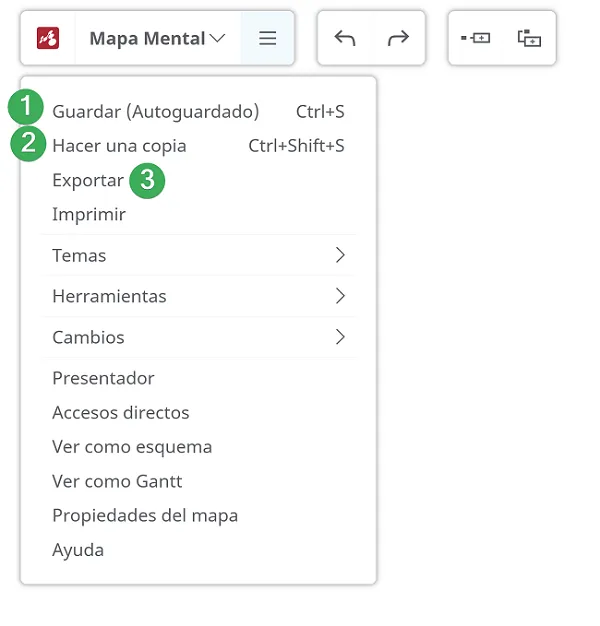Image resolution: width=600 pixels, height=626 pixels.
Task: Expand the Cambios submenu chevron
Action: 340,337
